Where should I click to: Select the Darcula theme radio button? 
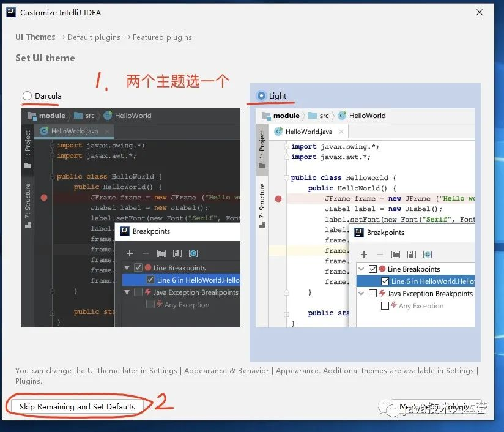[x=28, y=95]
